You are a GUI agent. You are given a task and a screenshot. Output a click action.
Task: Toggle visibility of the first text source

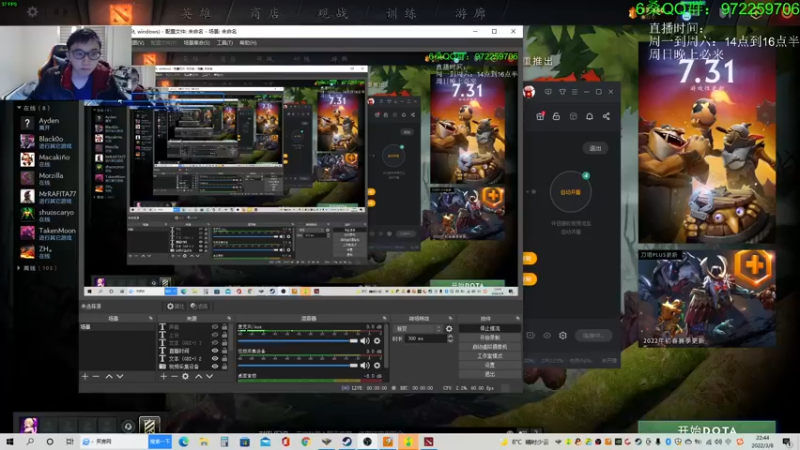point(215,327)
